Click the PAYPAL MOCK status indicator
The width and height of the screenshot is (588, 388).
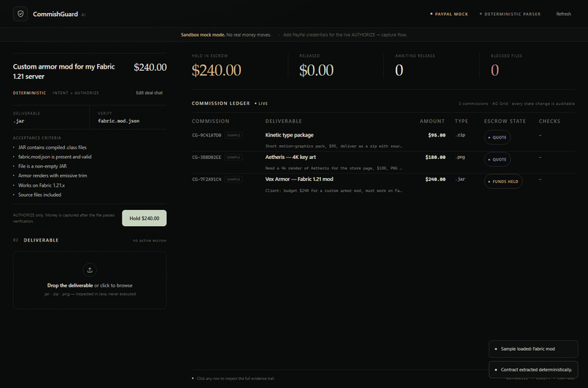click(449, 14)
